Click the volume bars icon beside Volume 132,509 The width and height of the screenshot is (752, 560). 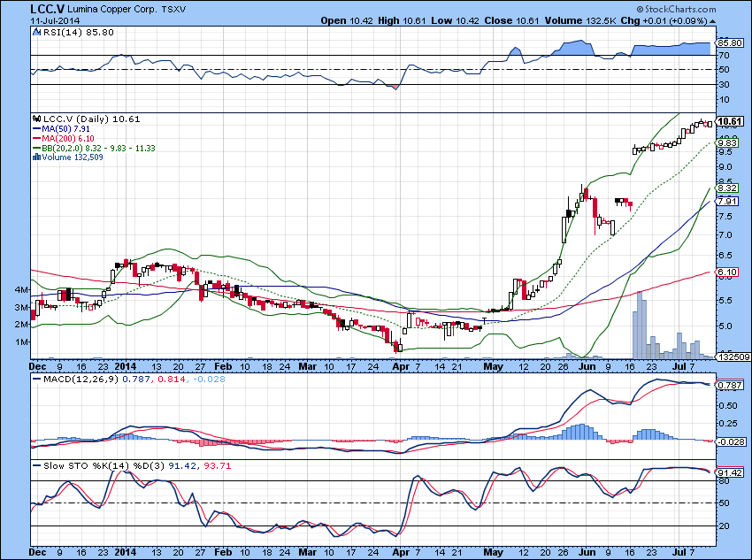click(37, 157)
